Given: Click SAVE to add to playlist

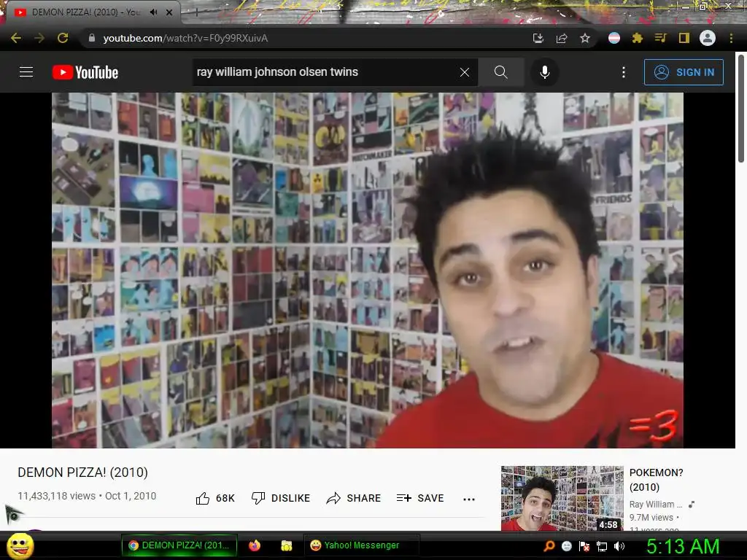Looking at the screenshot, I should pos(420,498).
